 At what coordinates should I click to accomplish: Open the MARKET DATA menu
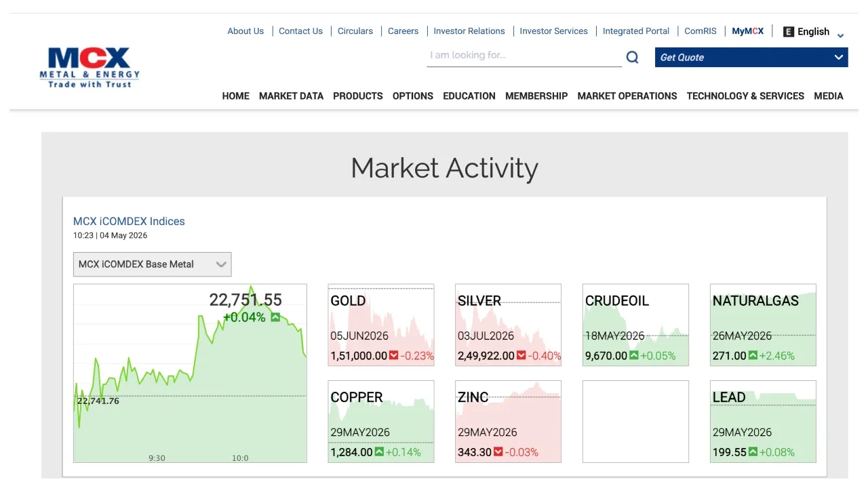click(x=291, y=96)
